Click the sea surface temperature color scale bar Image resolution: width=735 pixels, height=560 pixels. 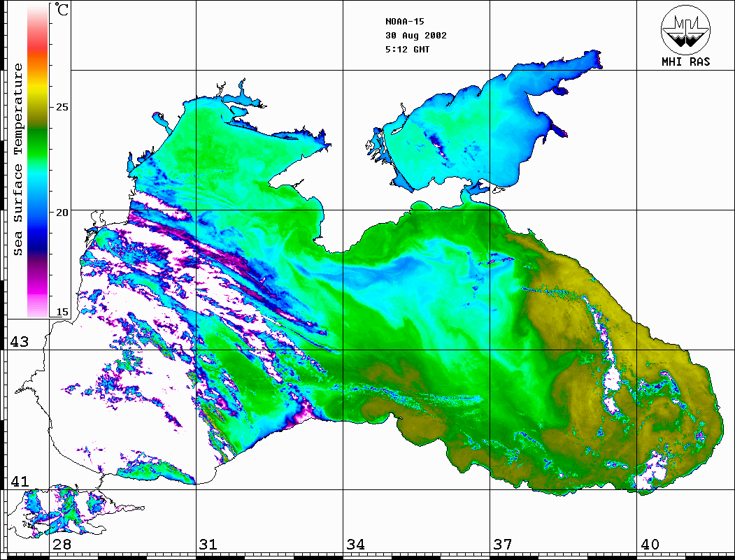[38, 161]
